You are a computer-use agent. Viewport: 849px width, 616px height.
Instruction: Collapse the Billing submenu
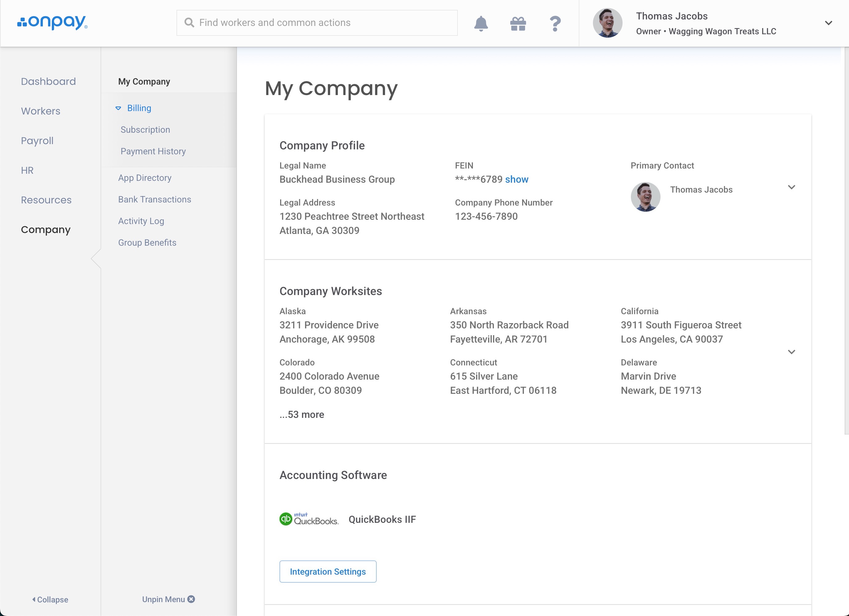coord(118,108)
